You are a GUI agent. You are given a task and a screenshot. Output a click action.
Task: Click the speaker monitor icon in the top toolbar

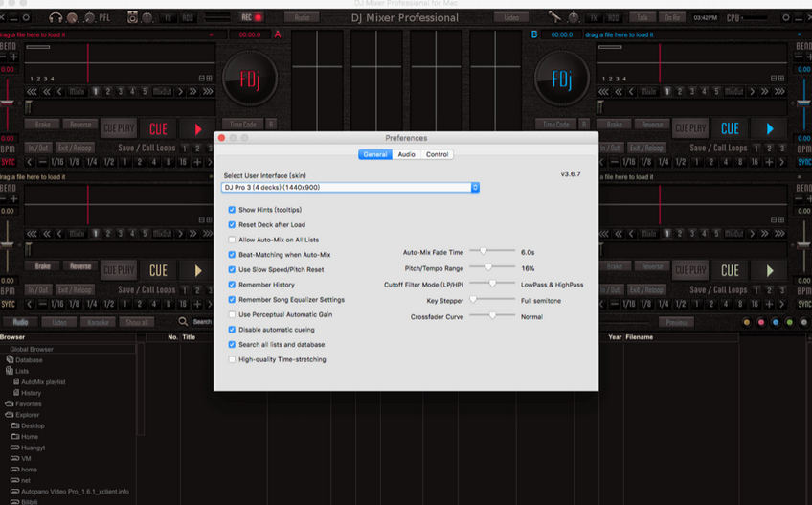(132, 17)
